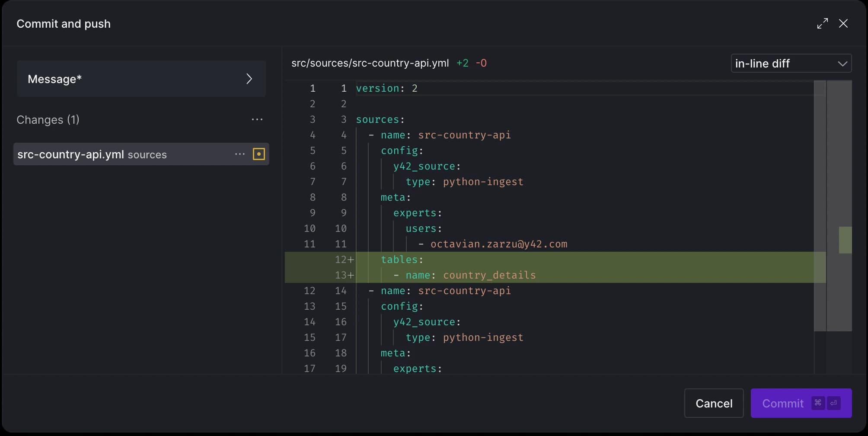Click 'type: python-ingest' on line 17
868x436 pixels.
click(464, 337)
